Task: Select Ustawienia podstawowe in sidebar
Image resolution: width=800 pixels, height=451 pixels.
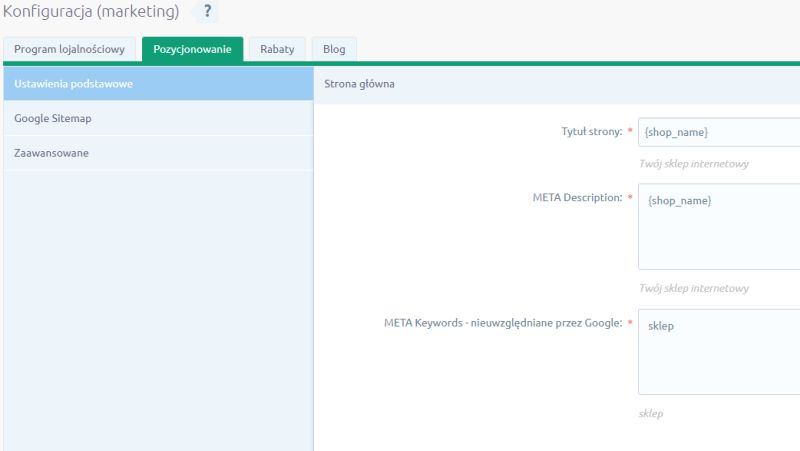Action: tap(158, 84)
